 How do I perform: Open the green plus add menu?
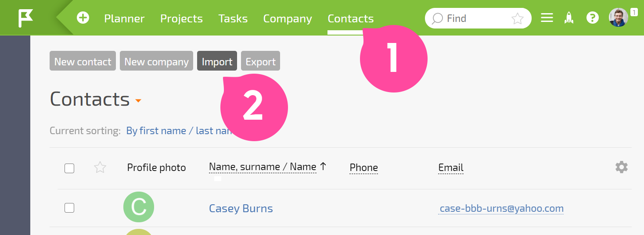(x=83, y=18)
